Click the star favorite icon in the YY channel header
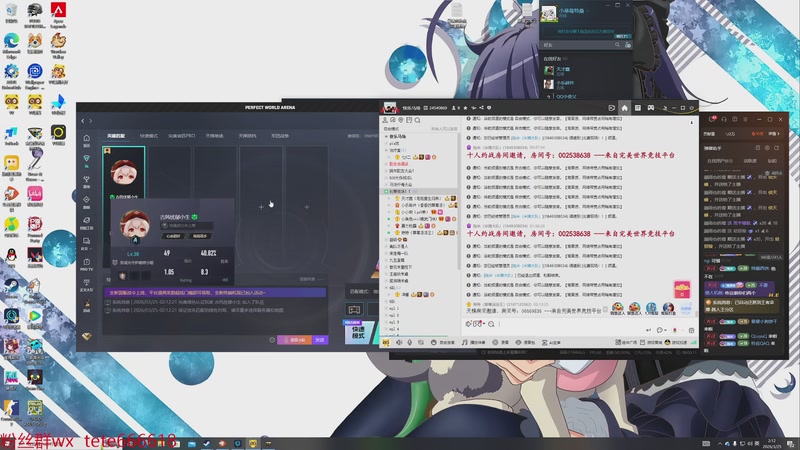The height and width of the screenshot is (450, 800). [x=465, y=108]
